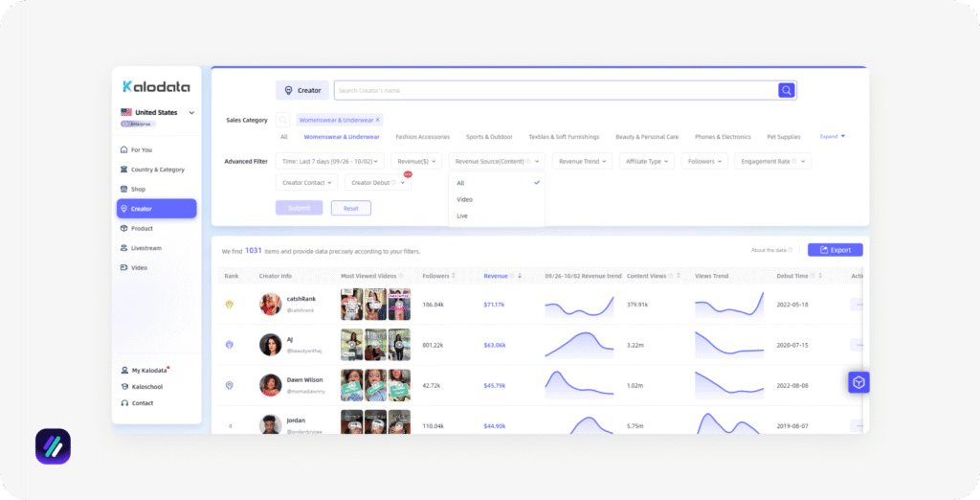The height and width of the screenshot is (500, 980).
Task: Click the Search Creator's name field
Action: (x=555, y=90)
